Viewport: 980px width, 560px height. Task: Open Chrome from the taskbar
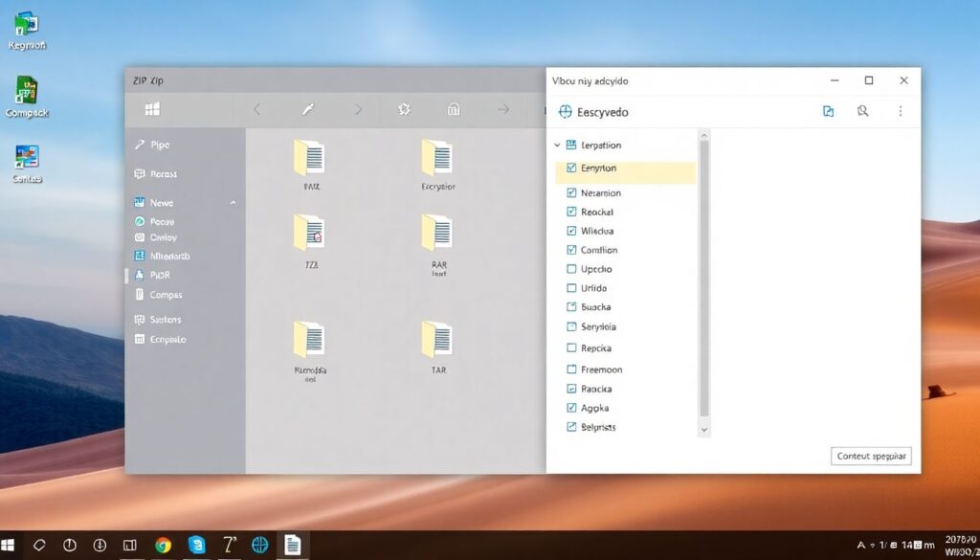[x=163, y=545]
